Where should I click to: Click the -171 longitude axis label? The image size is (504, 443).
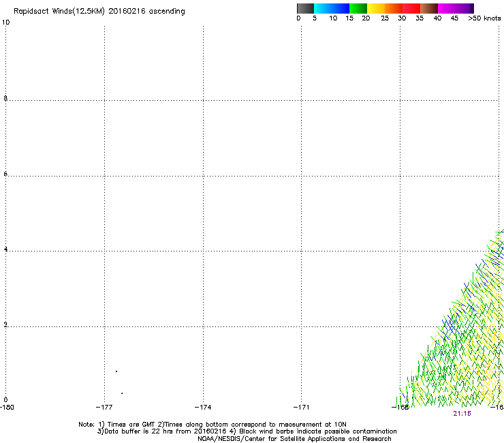pos(301,408)
